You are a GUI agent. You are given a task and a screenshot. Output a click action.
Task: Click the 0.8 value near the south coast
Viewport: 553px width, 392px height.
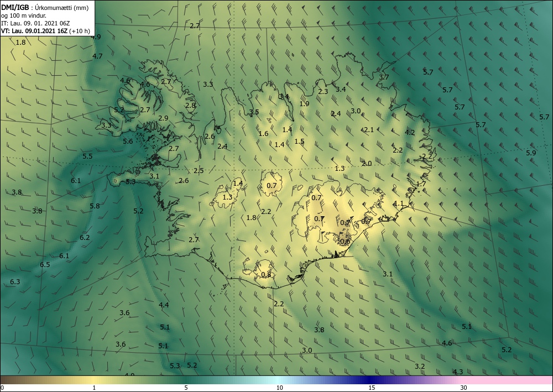pyautogui.click(x=267, y=275)
